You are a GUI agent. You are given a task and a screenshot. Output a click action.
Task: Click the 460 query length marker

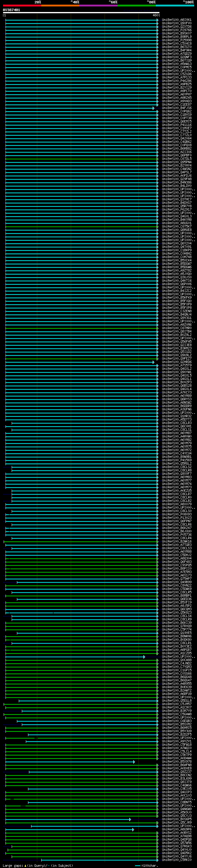(155, 15)
